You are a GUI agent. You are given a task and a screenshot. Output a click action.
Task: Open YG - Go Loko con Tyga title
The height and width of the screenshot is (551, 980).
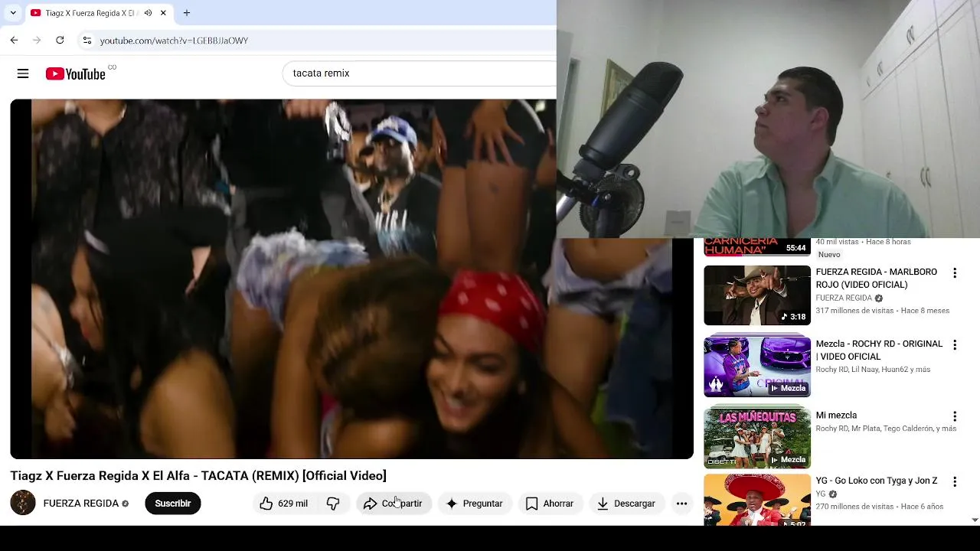coord(877,481)
